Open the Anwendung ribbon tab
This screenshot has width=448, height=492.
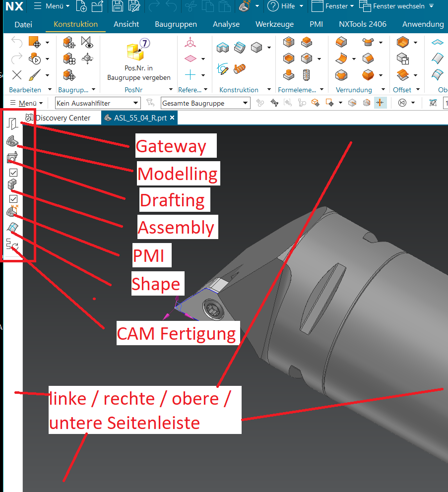click(x=423, y=24)
